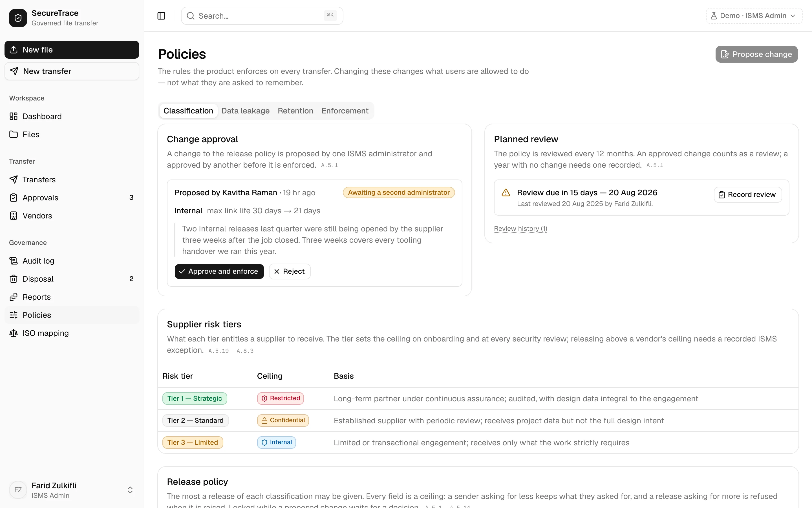Click the Tier 2 — Standard badge

pos(195,421)
